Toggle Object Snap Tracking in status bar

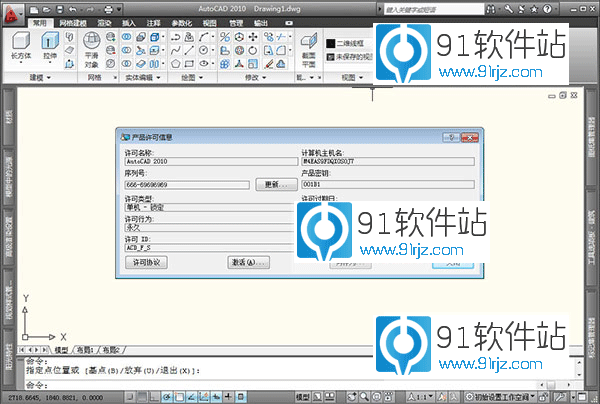coord(191,397)
